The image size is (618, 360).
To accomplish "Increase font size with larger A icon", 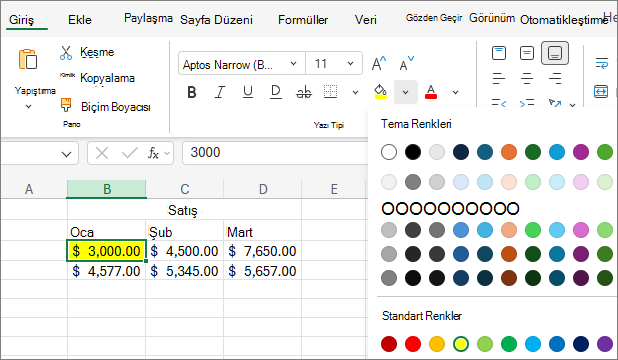I will click(x=379, y=63).
